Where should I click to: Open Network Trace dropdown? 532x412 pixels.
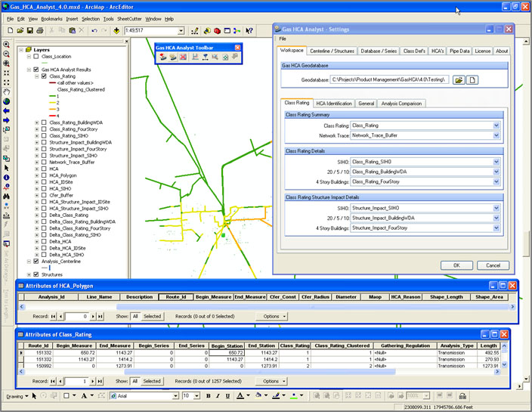pos(496,135)
